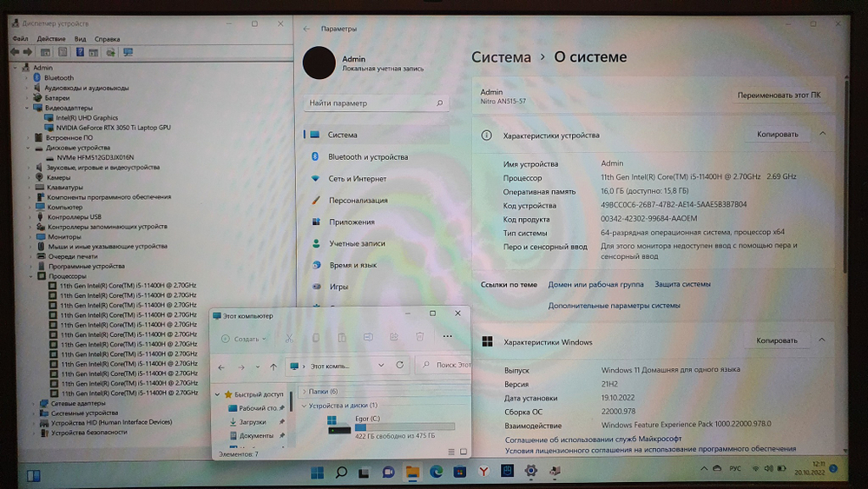Collapse the Характеристики устройства section chevron
This screenshot has height=489, width=868.
(x=823, y=134)
